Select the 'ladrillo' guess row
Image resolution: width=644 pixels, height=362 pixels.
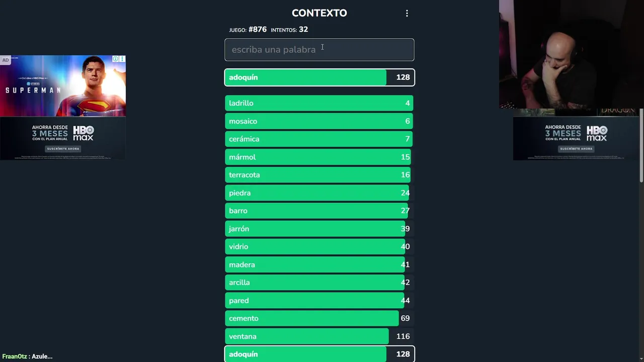319,103
